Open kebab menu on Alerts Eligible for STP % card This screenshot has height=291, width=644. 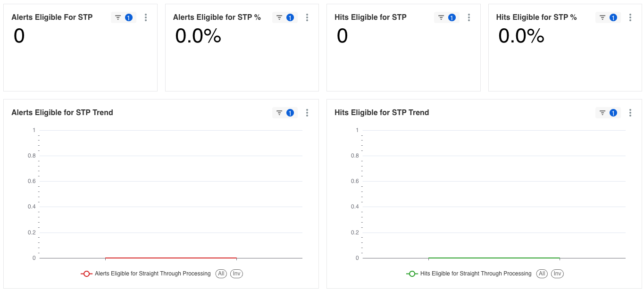(x=307, y=17)
